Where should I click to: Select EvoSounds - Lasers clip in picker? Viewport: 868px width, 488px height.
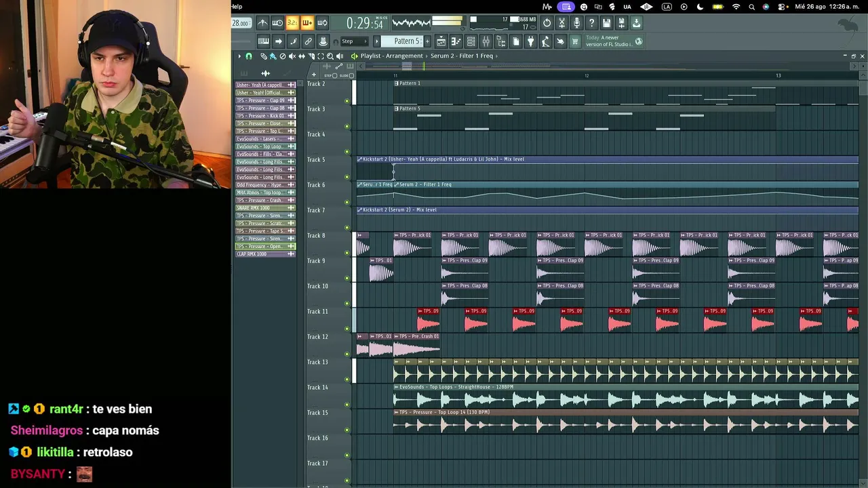[265, 139]
